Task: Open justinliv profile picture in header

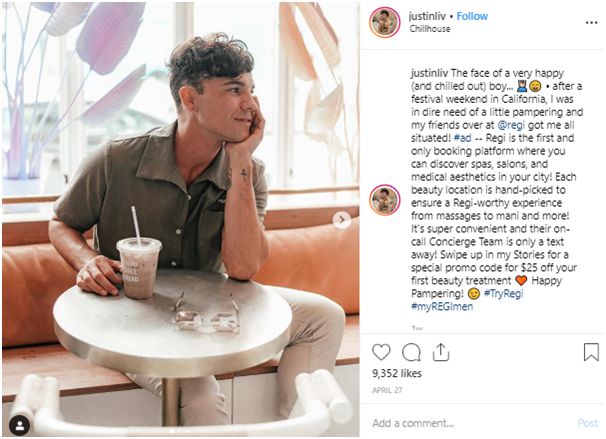Action: click(x=385, y=22)
